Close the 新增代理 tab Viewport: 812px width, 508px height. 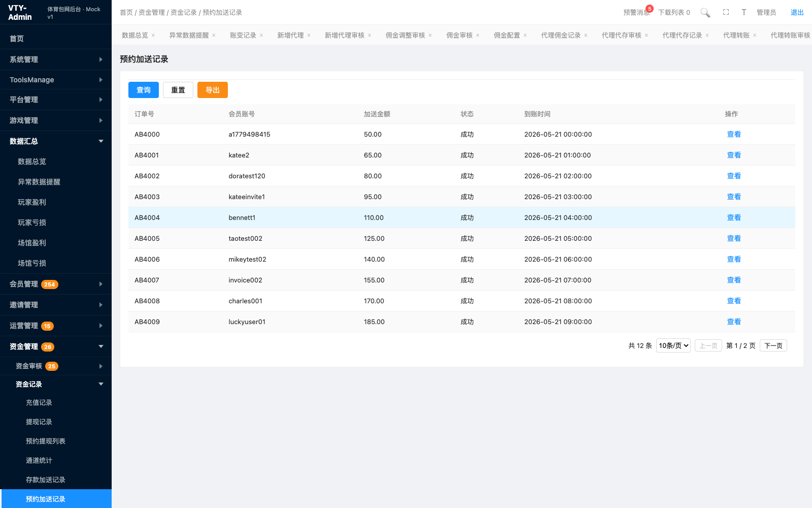pyautogui.click(x=309, y=36)
